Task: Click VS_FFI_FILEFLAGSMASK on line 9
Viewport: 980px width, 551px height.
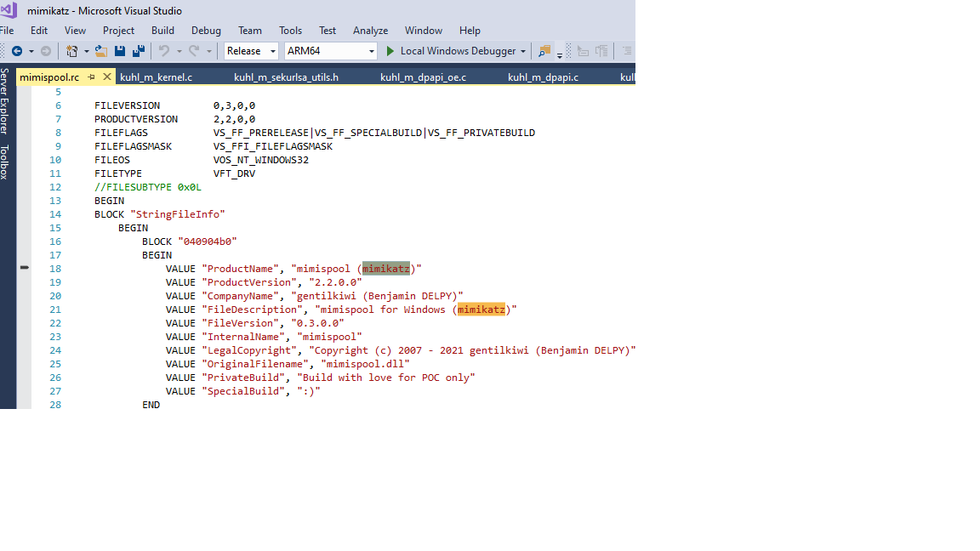Action: pos(272,146)
